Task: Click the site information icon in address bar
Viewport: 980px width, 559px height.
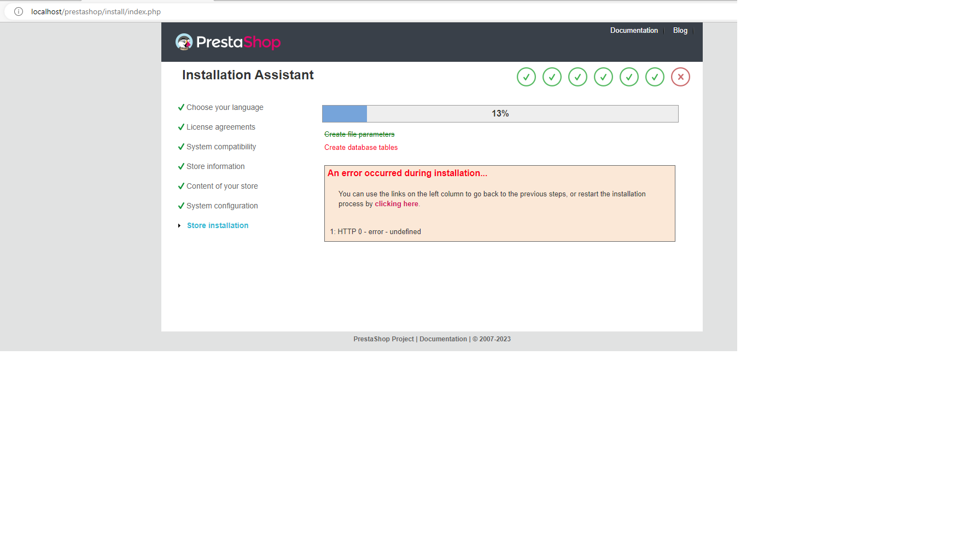Action: pos(19,11)
